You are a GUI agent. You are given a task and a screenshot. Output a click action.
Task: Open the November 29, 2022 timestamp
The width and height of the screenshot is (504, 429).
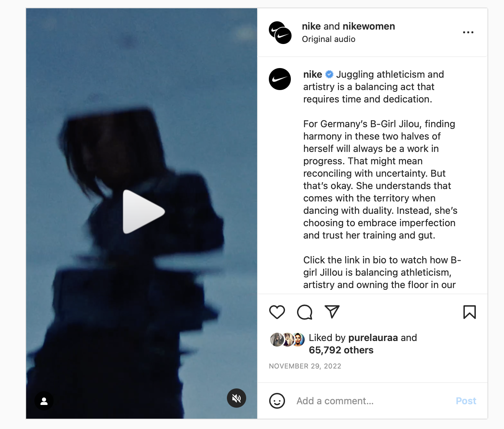coord(305,366)
